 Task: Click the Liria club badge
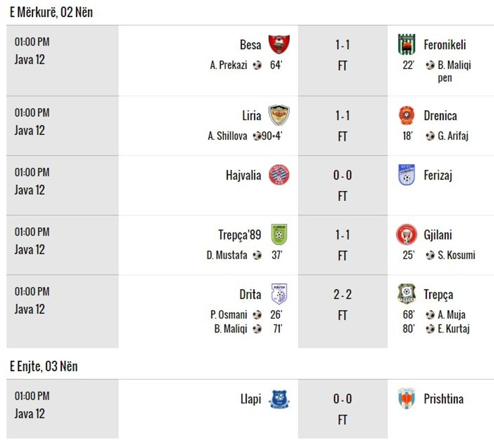(279, 115)
